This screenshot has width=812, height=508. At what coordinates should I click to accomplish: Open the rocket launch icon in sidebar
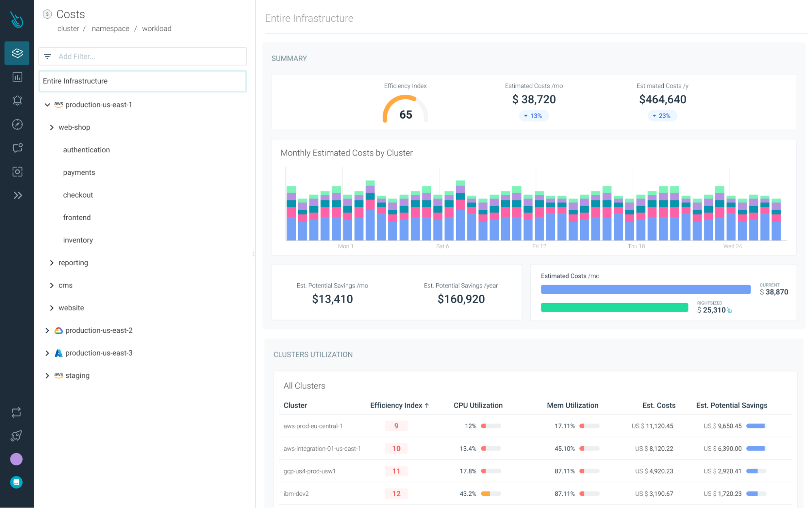(17, 436)
